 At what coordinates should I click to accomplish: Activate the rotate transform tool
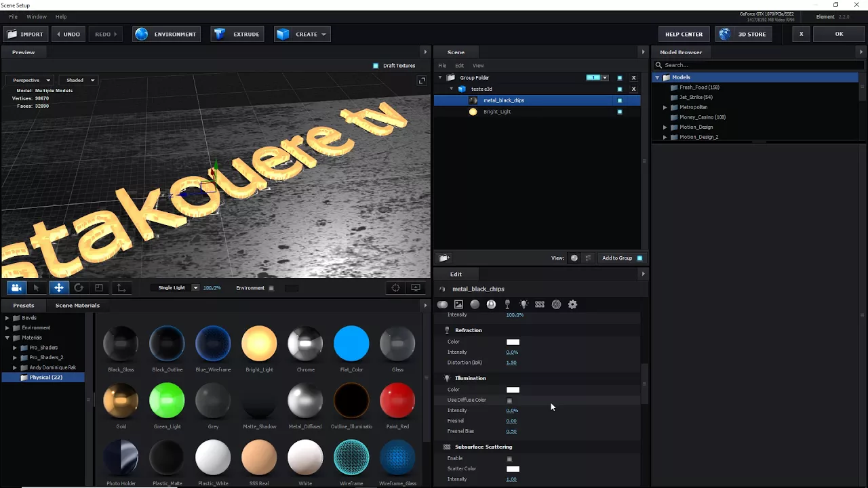click(79, 288)
